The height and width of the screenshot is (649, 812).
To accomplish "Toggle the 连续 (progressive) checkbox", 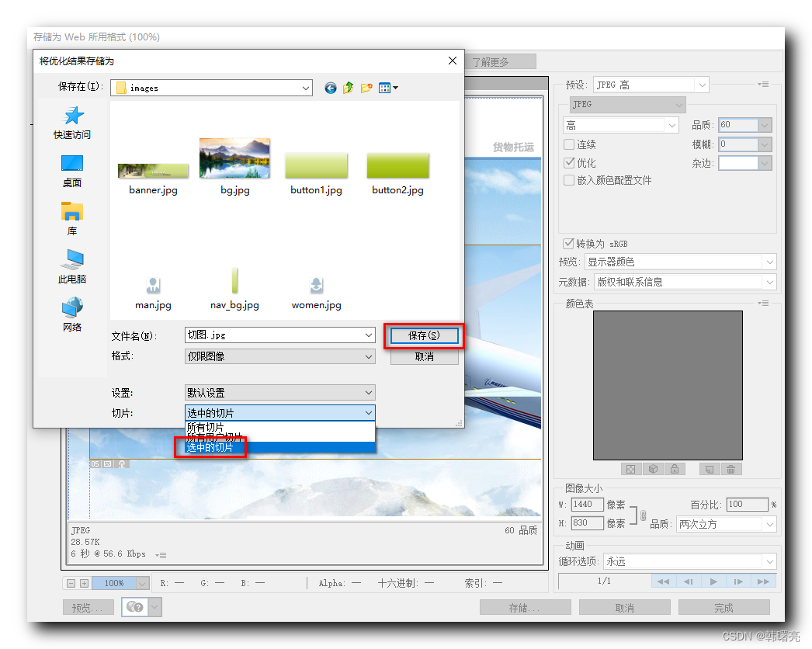I will click(569, 144).
